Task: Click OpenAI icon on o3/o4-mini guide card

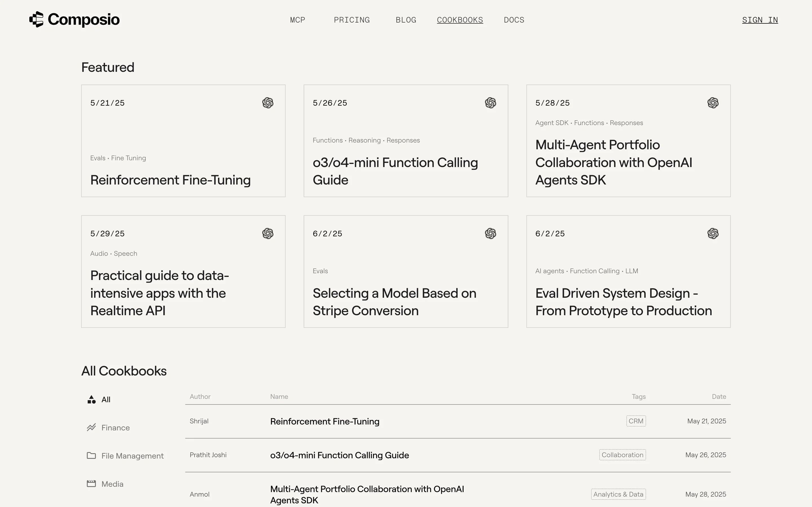Action: [490, 103]
